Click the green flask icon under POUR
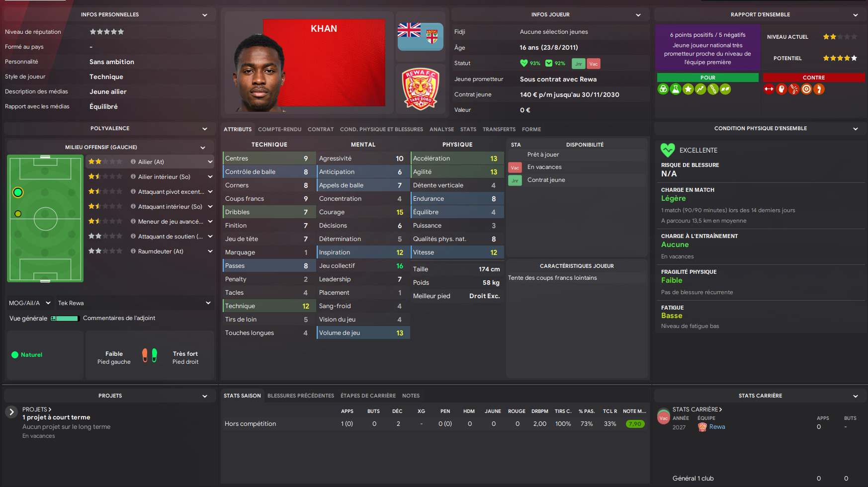Screen dimensions: 868x487 coord(676,89)
